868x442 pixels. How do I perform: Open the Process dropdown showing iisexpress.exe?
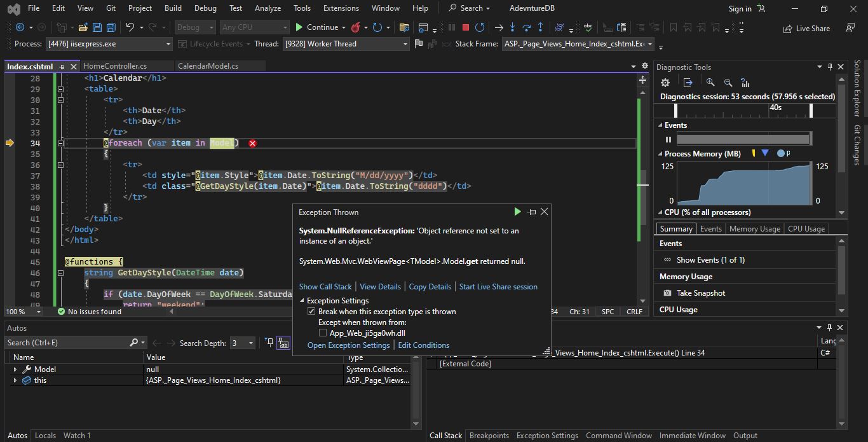pyautogui.click(x=168, y=44)
